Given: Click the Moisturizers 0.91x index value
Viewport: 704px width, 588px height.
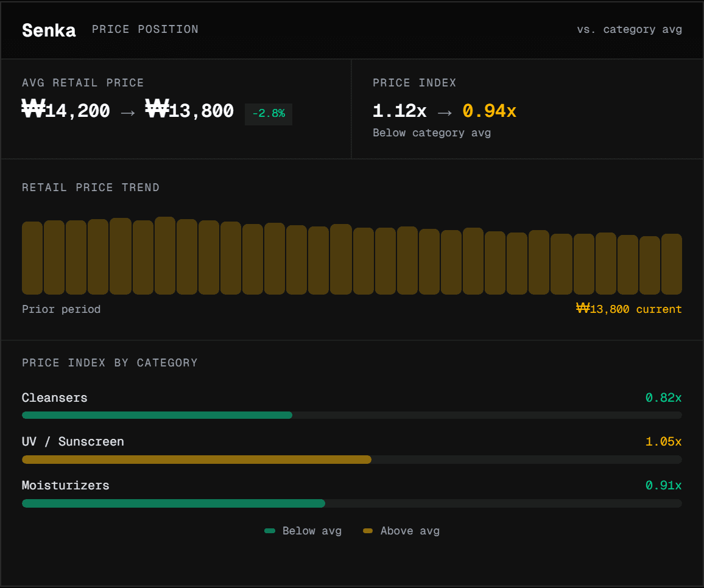Looking at the screenshot, I should 664,485.
